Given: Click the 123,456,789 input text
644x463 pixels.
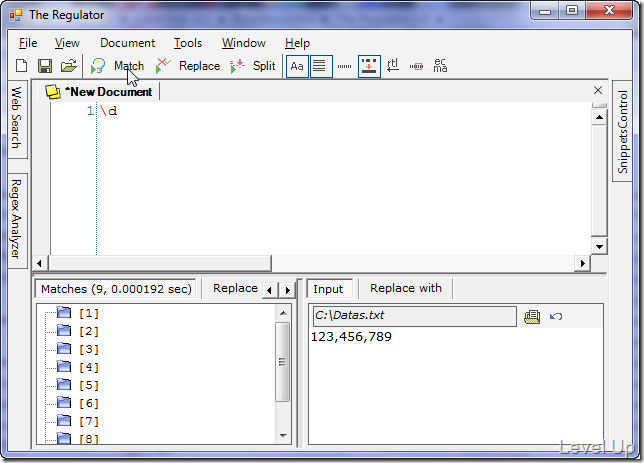Looking at the screenshot, I should click(351, 337).
